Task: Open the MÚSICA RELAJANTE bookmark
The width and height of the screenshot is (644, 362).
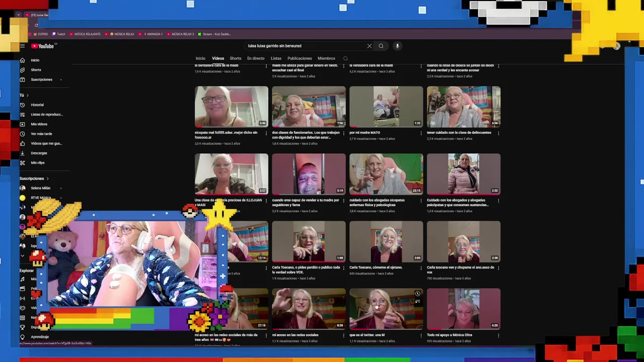Action: (85, 34)
